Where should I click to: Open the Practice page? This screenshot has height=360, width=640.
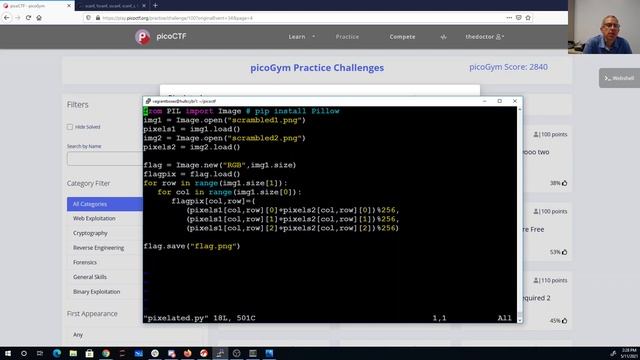[x=347, y=37]
